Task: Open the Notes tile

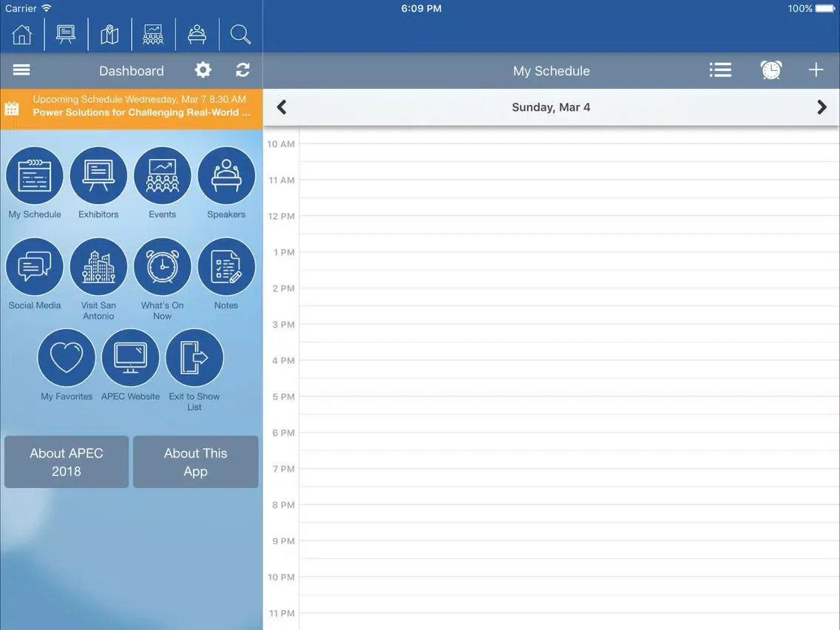Action: pyautogui.click(x=226, y=274)
